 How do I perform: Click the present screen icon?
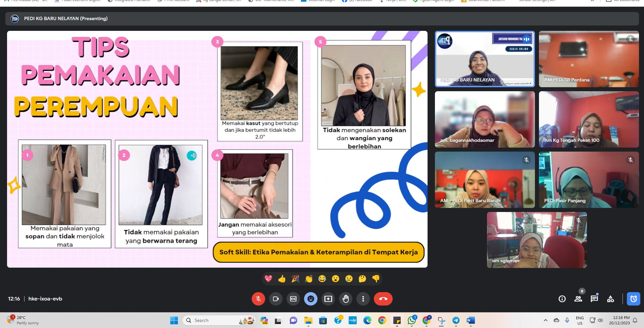[328, 299]
